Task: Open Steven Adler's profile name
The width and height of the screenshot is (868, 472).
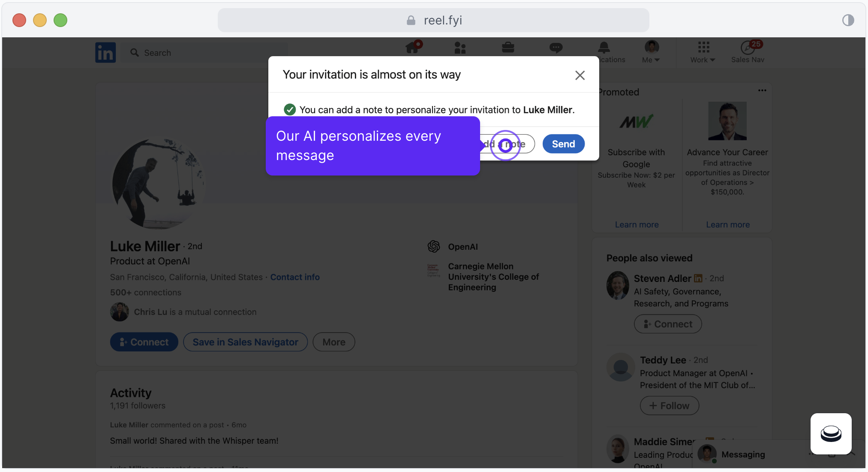Action: pyautogui.click(x=662, y=278)
